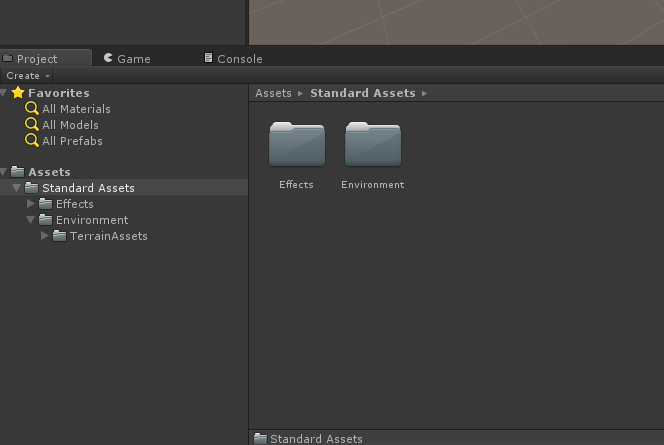Screen dimensions: 664x445
Task: Navigate to Assets in breadcrumb
Action: coord(273,93)
